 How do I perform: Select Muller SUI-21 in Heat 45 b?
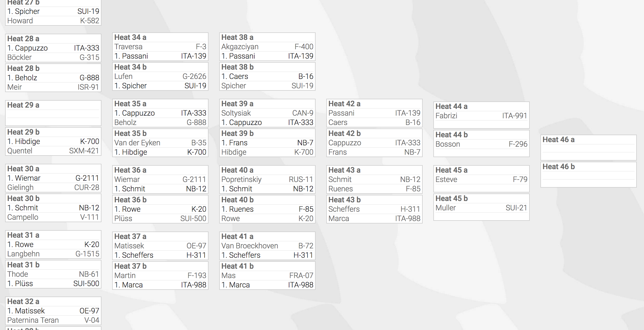482,208
